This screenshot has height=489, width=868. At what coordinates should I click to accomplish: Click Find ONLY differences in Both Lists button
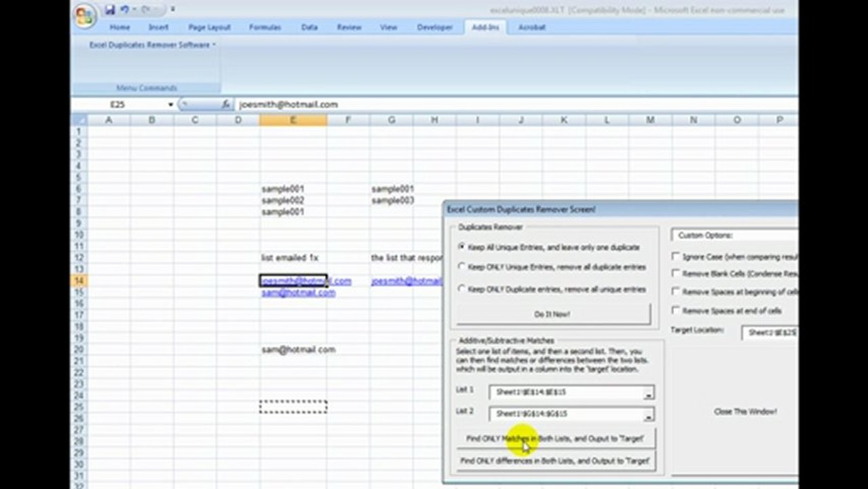coord(554,460)
